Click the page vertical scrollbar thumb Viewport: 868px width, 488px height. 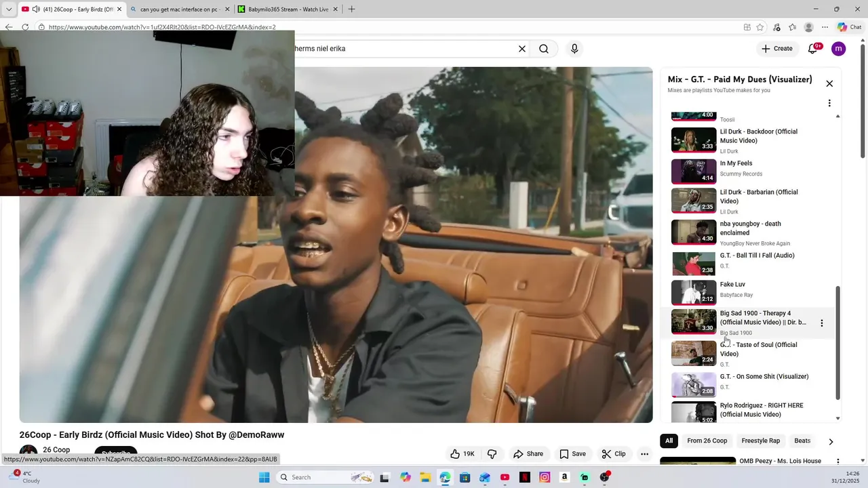pyautogui.click(x=863, y=102)
